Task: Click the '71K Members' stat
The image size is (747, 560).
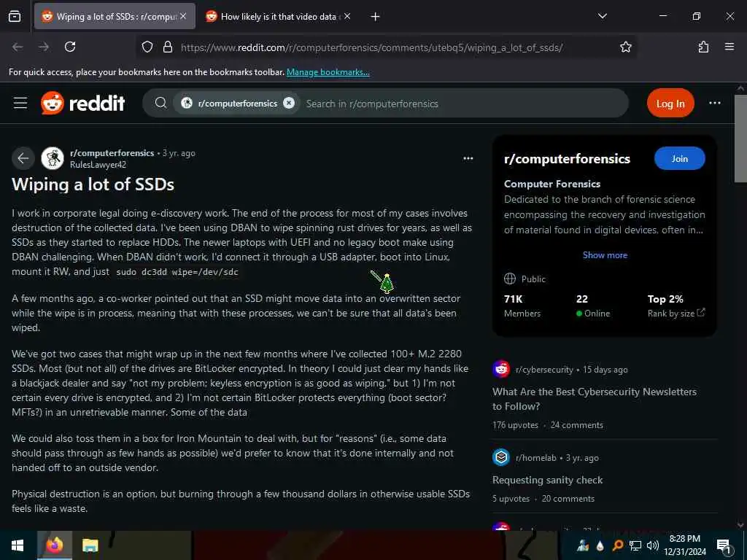Action: [522, 306]
